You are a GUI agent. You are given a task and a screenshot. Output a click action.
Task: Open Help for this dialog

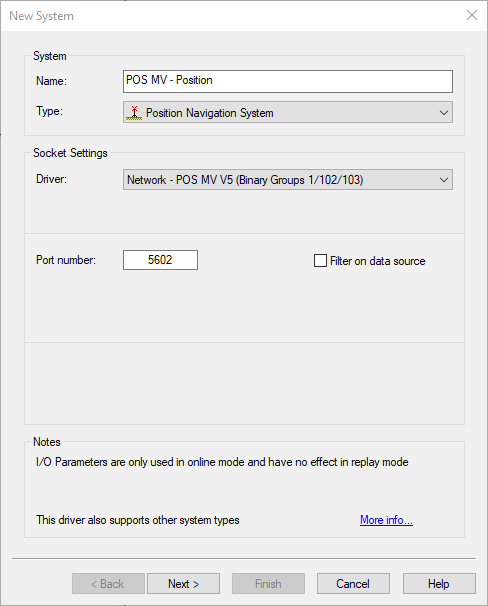(x=439, y=584)
